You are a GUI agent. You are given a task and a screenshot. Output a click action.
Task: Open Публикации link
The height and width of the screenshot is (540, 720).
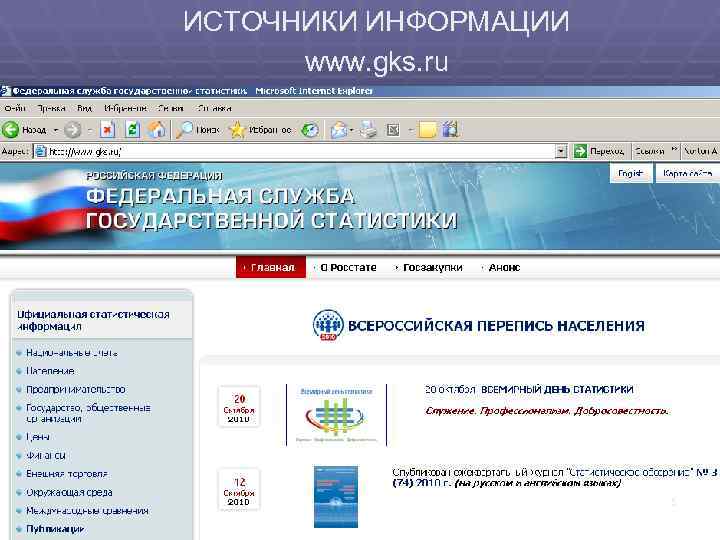55,529
